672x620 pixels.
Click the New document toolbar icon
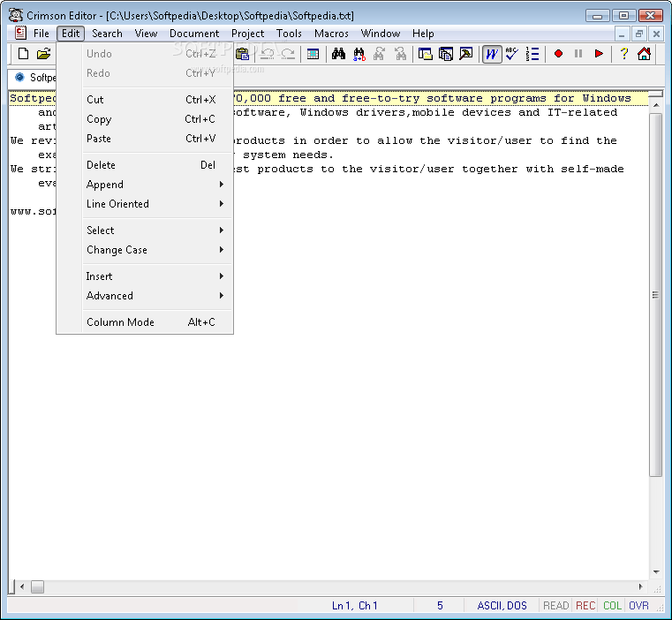click(23, 54)
